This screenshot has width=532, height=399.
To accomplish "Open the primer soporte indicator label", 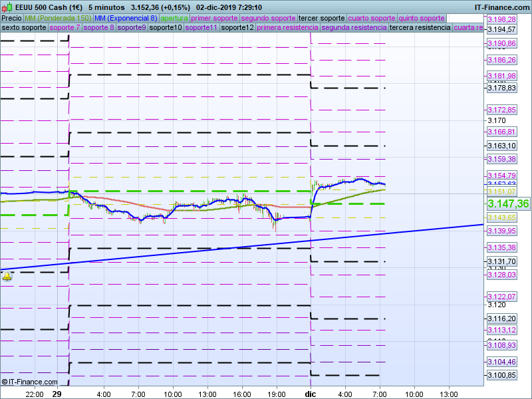I will pyautogui.click(x=214, y=18).
